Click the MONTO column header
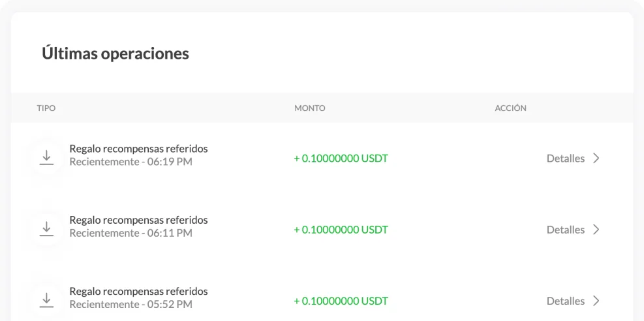Viewport: 644px width, 321px height. pos(309,108)
